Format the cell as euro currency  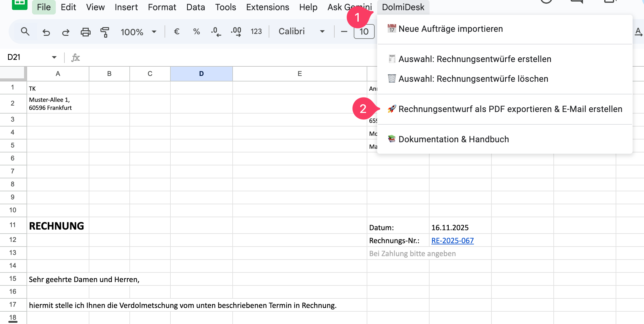coord(177,31)
